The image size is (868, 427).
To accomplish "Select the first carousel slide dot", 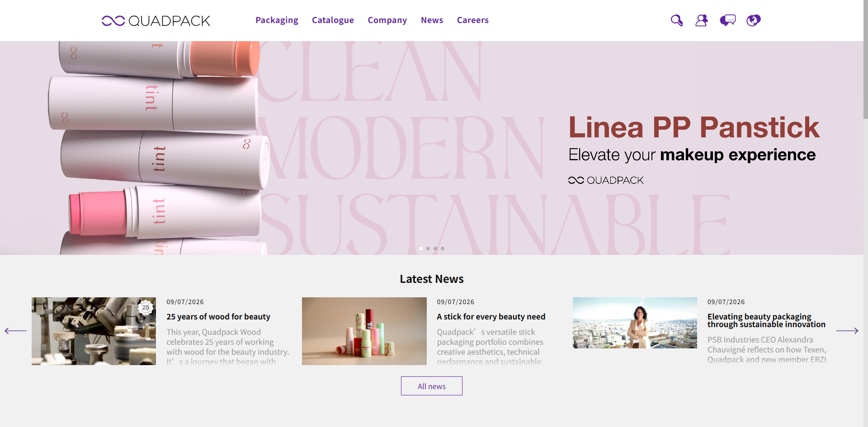I will click(421, 249).
